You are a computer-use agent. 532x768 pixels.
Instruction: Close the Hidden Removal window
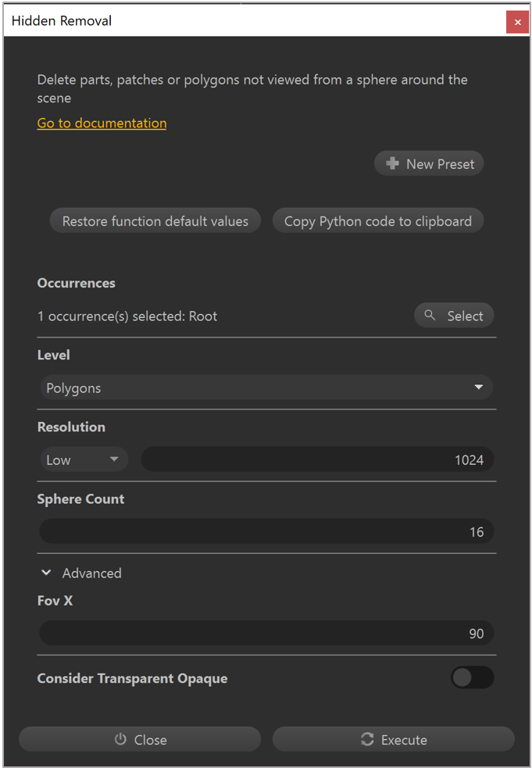click(x=517, y=22)
